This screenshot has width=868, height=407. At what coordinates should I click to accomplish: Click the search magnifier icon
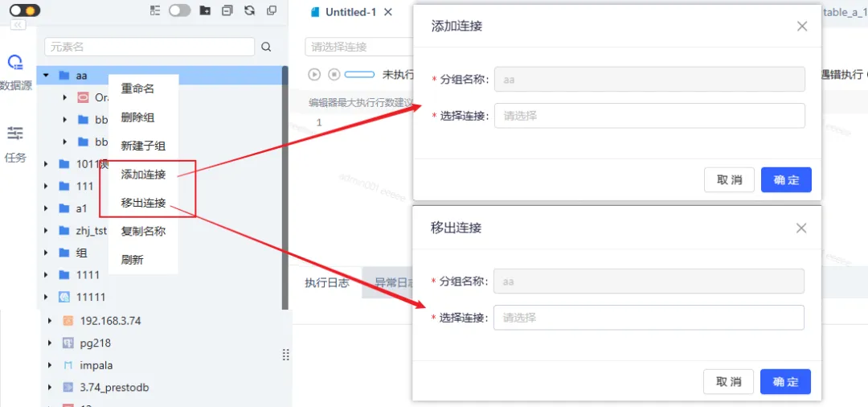(x=266, y=47)
